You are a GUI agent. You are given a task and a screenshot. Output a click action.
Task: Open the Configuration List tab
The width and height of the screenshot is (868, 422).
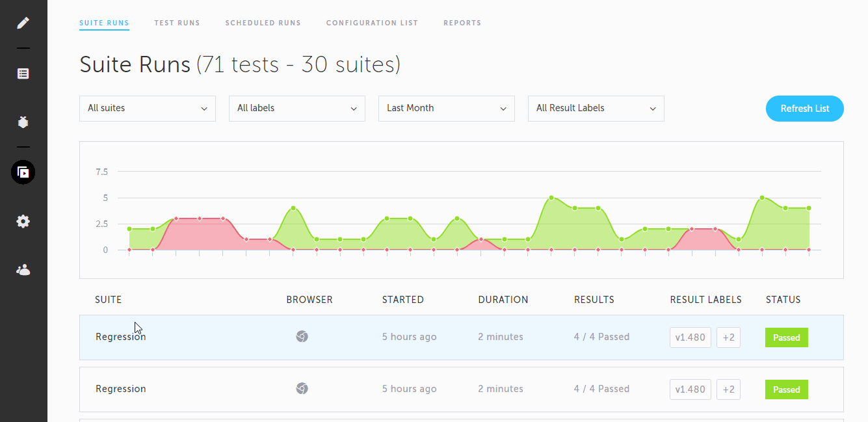pos(372,23)
